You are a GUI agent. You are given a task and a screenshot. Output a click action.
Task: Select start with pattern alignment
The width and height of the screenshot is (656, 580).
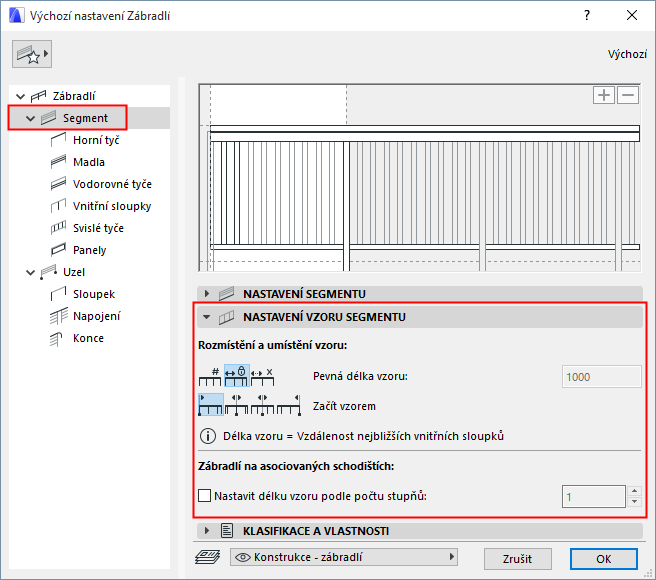[210, 405]
